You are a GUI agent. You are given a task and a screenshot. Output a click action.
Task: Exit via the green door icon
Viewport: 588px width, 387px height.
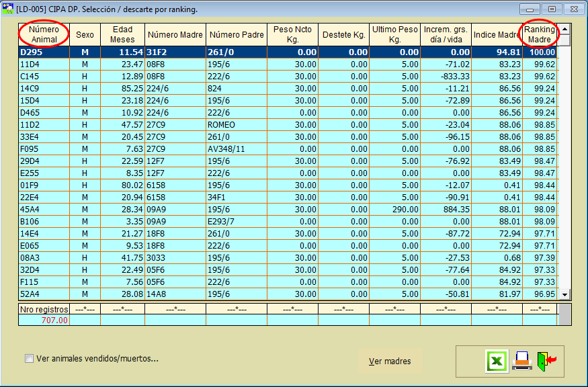pyautogui.click(x=546, y=361)
